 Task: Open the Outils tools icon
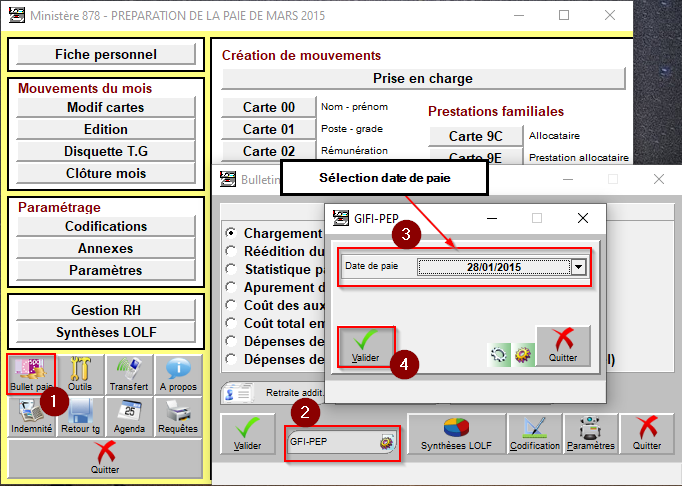[80, 375]
